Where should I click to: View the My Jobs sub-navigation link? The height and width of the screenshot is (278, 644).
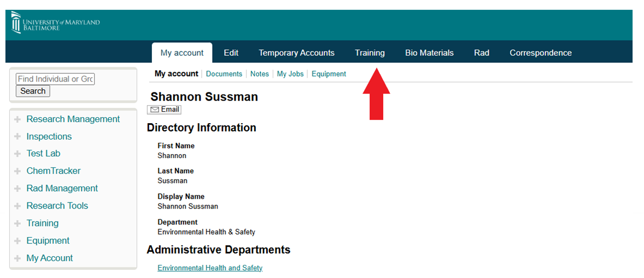pyautogui.click(x=290, y=74)
